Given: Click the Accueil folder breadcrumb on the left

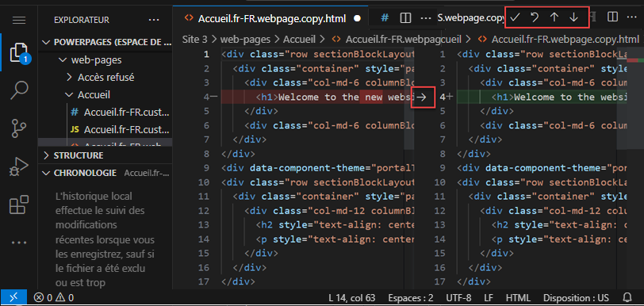Looking at the screenshot, I should (300, 40).
